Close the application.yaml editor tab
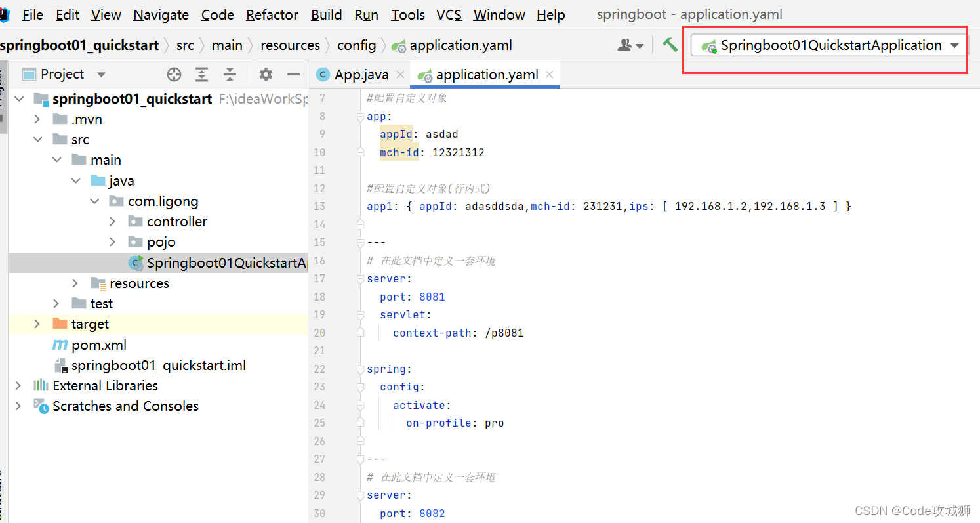980x523 pixels. [550, 74]
